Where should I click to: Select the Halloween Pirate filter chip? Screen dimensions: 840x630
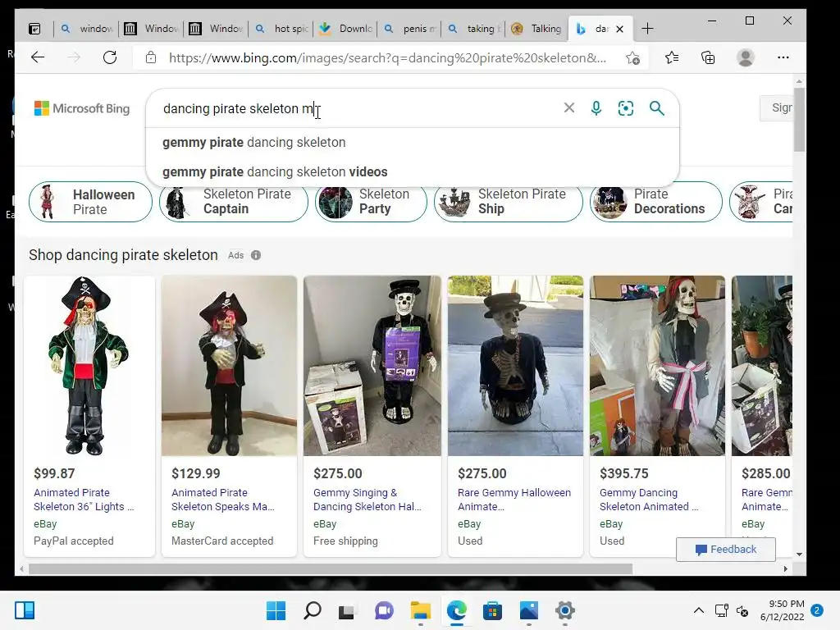[90, 202]
